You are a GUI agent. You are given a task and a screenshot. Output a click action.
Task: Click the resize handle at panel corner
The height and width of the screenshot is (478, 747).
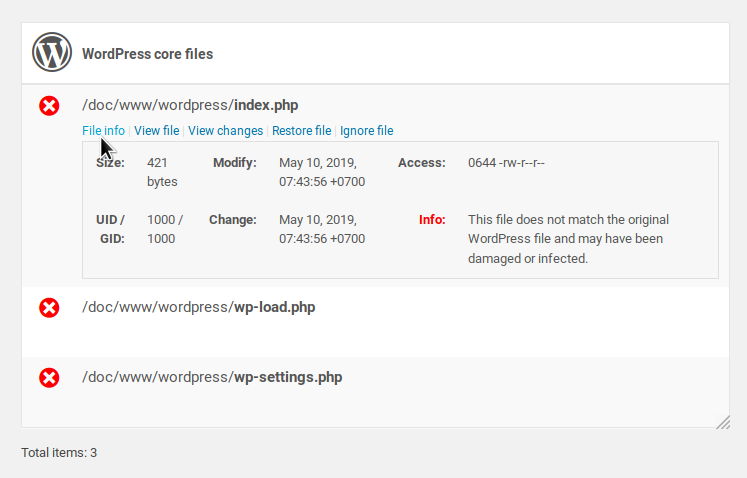722,422
